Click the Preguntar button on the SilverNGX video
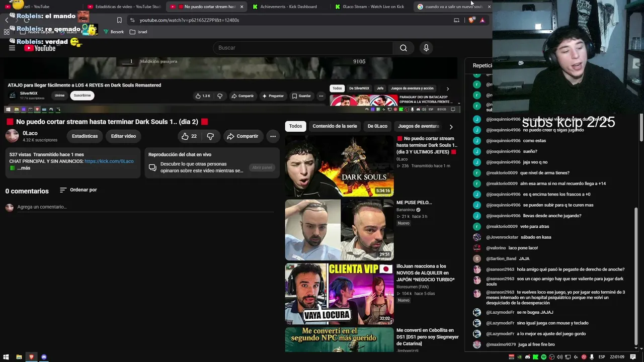 point(273,96)
